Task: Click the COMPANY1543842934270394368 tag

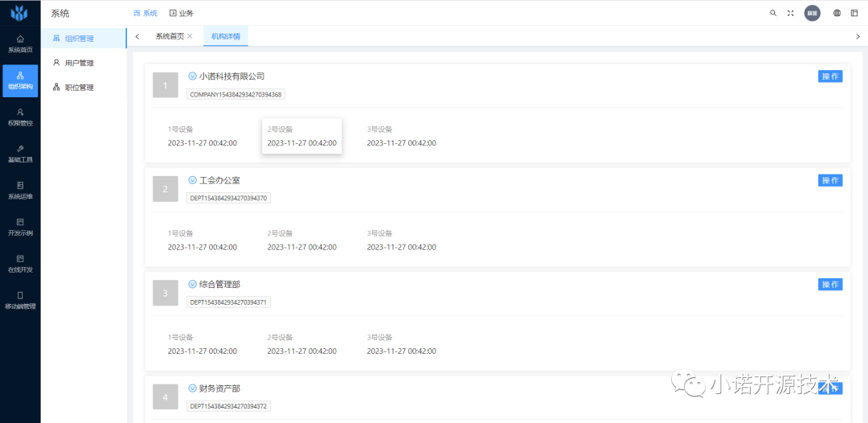Action: point(235,94)
